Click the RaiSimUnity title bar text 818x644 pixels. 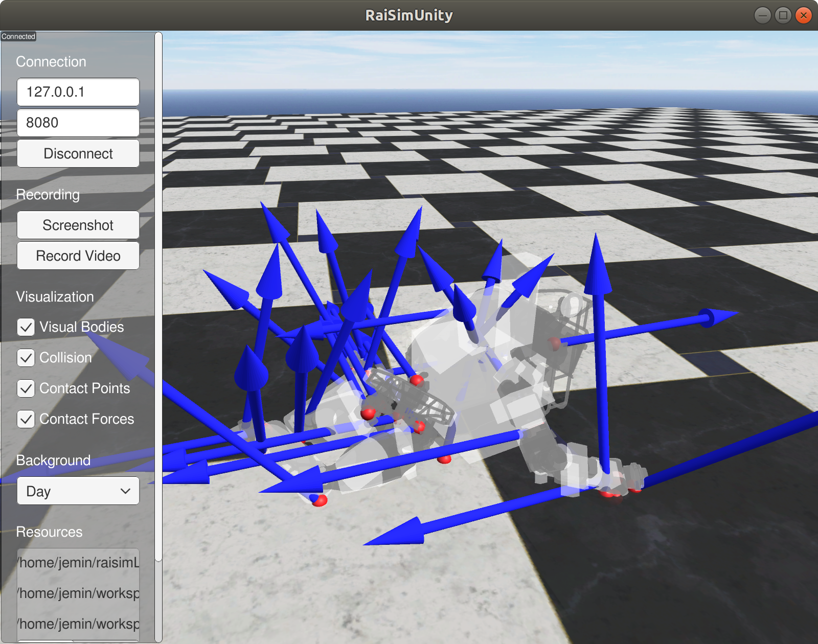408,15
